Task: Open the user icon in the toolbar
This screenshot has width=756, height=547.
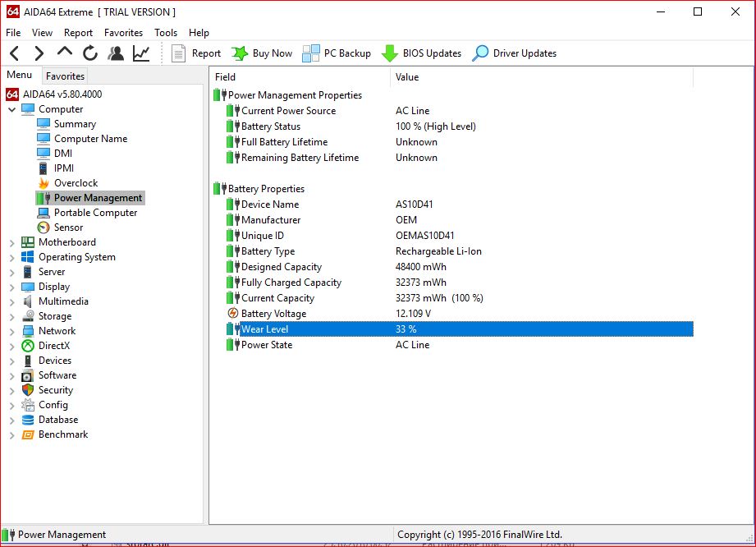Action: 116,53
